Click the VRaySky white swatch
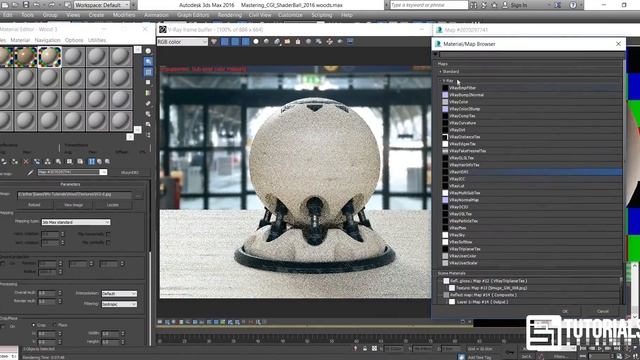 (x=445, y=235)
